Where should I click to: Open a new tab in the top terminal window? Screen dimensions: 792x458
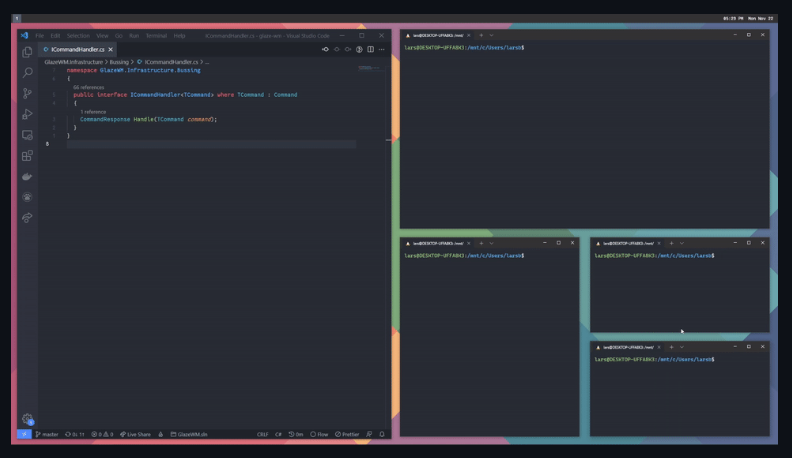(481, 35)
